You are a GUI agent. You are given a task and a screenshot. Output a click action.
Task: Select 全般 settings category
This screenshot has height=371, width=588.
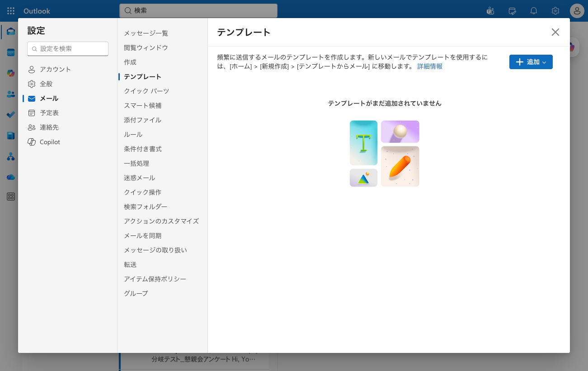68,84
